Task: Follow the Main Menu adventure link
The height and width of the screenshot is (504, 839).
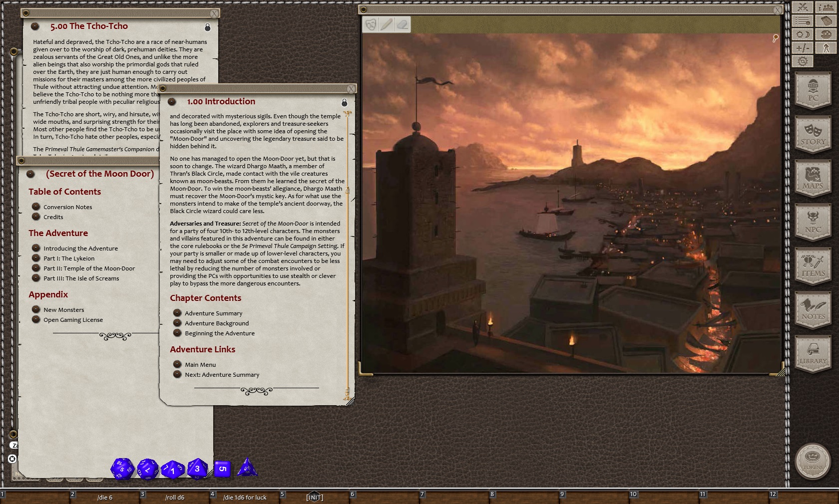Action: point(200,365)
